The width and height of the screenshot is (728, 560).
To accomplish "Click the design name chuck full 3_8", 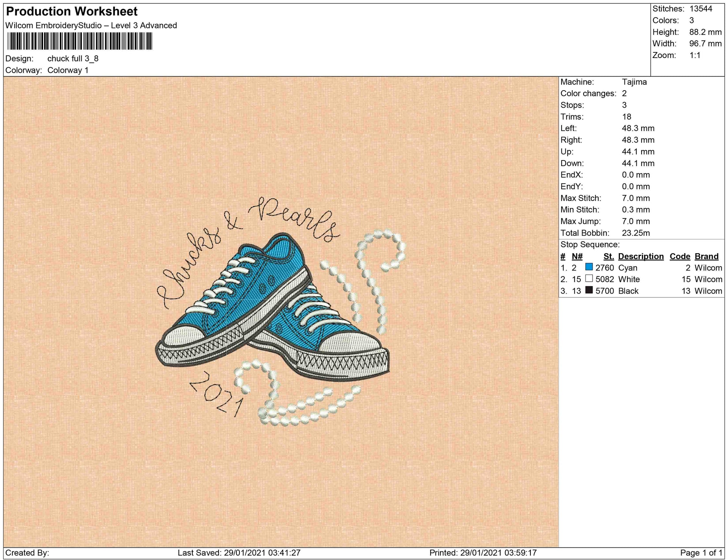I will (73, 59).
